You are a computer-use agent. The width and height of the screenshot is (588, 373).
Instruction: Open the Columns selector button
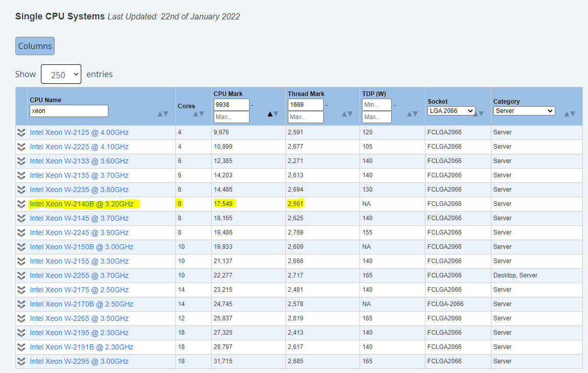tap(35, 46)
